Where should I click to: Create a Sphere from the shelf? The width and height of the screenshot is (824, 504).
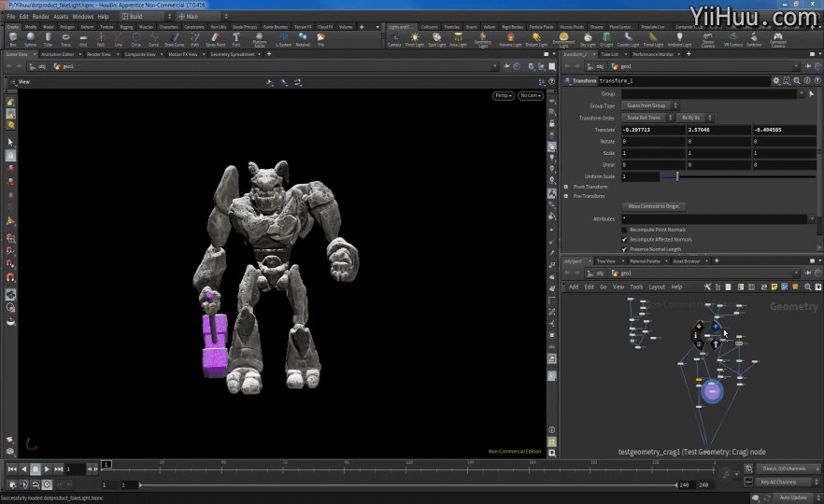(x=31, y=39)
